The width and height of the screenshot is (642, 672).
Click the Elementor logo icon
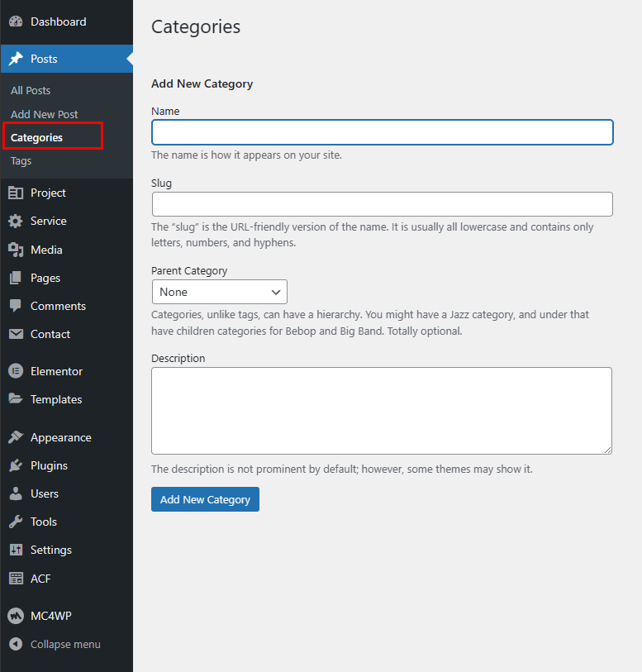coord(16,371)
